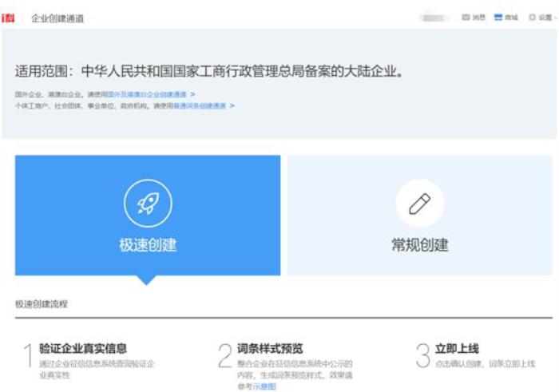This screenshot has width=559, height=392.
Task: Click step 2 heading 词条样式预览
Action: click(x=270, y=349)
